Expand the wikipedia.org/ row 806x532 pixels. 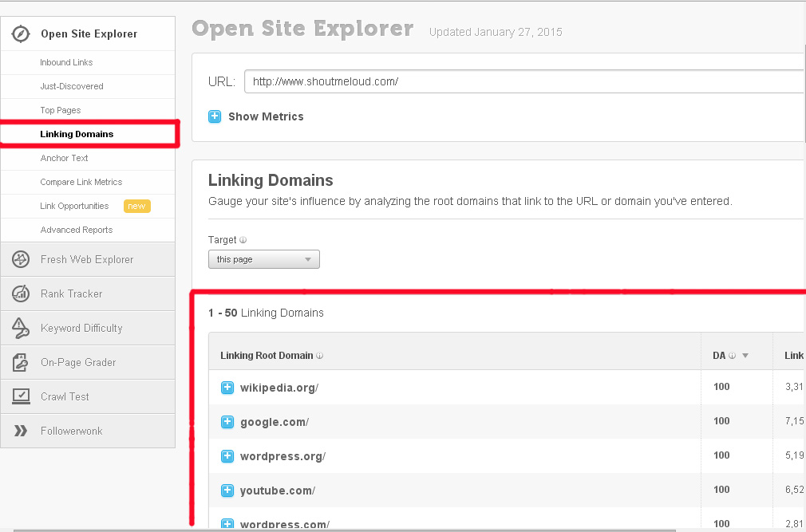point(227,388)
